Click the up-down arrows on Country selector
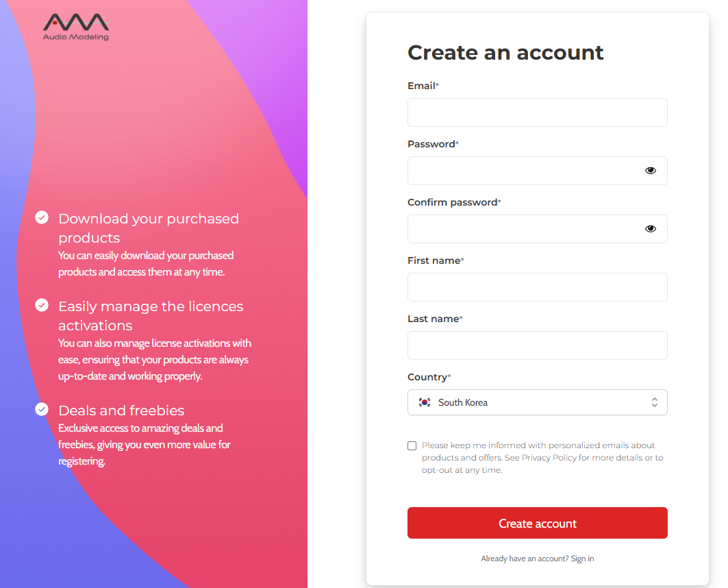 655,402
